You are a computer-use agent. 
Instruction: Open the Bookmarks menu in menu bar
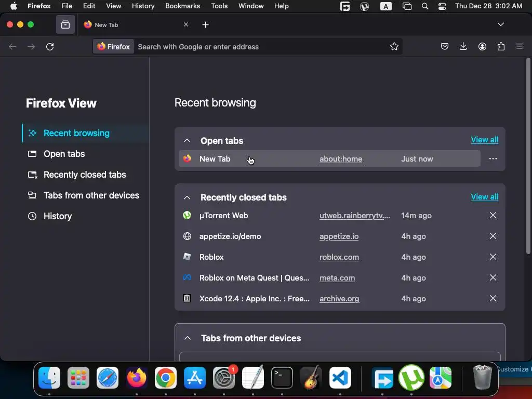[x=182, y=6]
